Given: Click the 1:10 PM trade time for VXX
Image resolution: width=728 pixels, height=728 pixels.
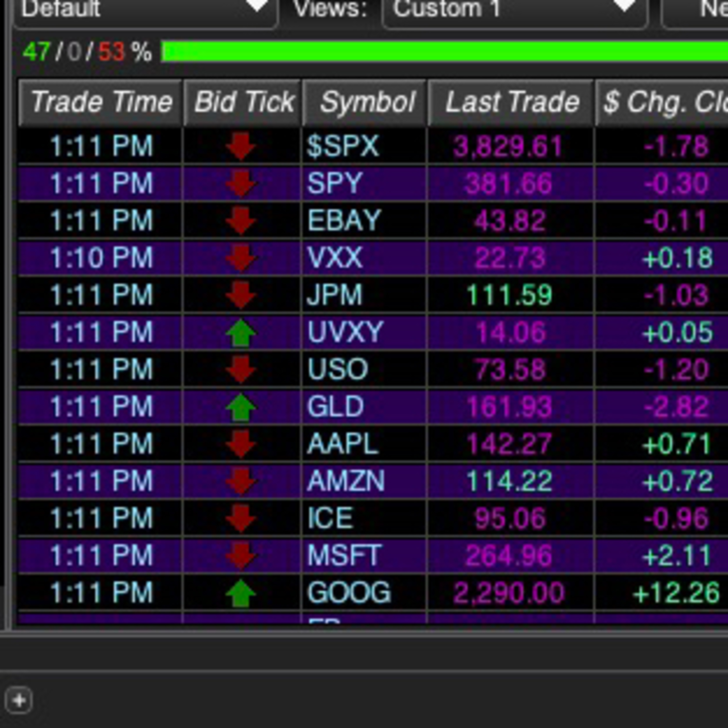Looking at the screenshot, I should click(x=101, y=258).
